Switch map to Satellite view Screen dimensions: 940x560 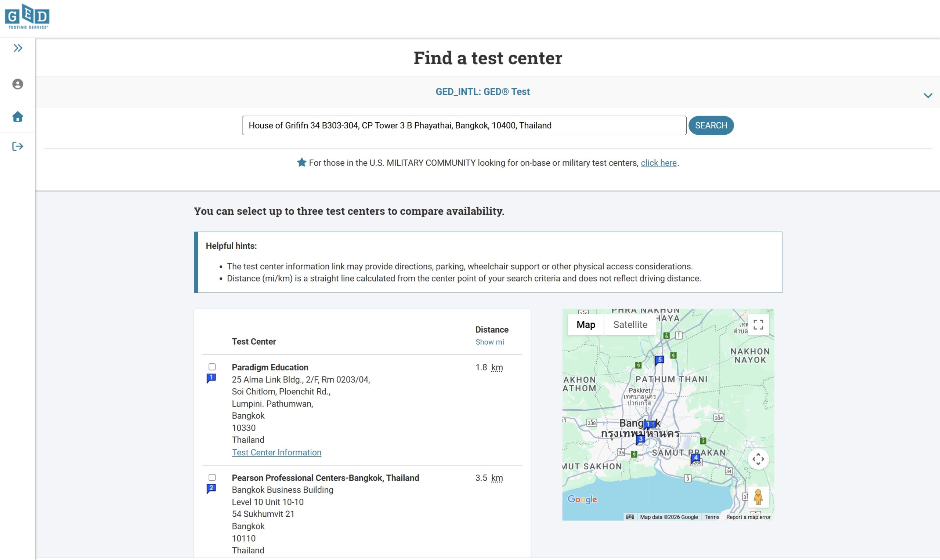pyautogui.click(x=630, y=324)
